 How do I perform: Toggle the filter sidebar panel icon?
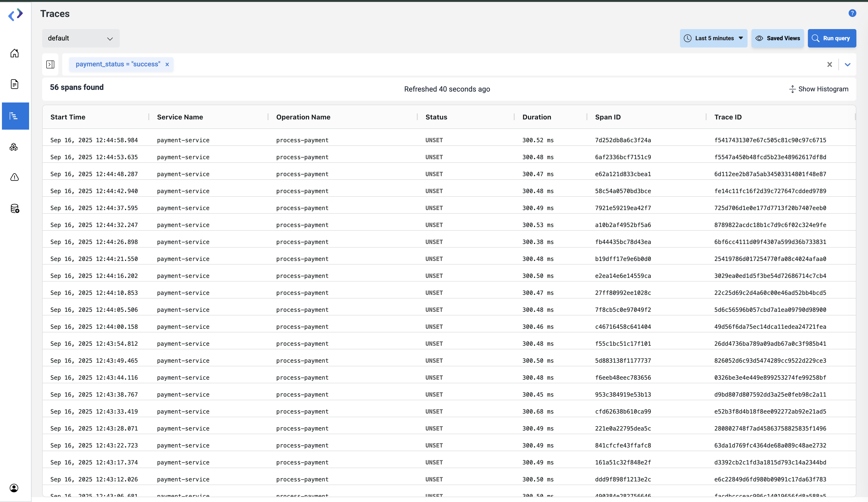[50, 64]
